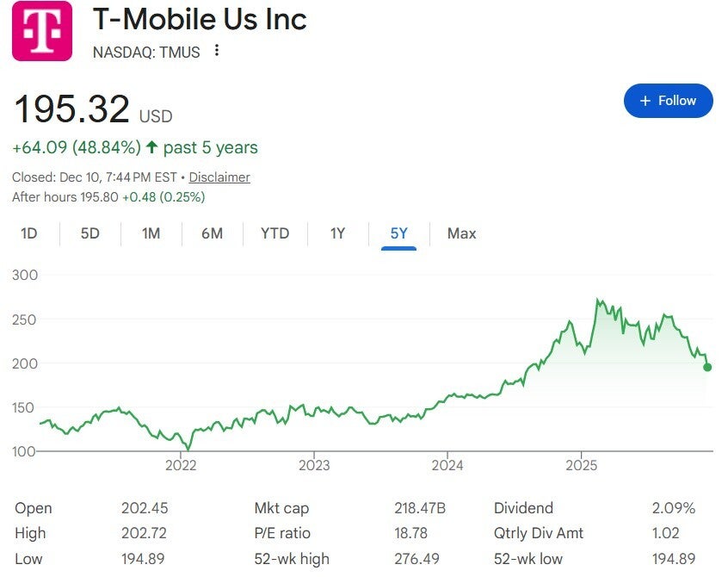
Task: Click the green upward arrow next to 48.84%
Action: pos(151,147)
